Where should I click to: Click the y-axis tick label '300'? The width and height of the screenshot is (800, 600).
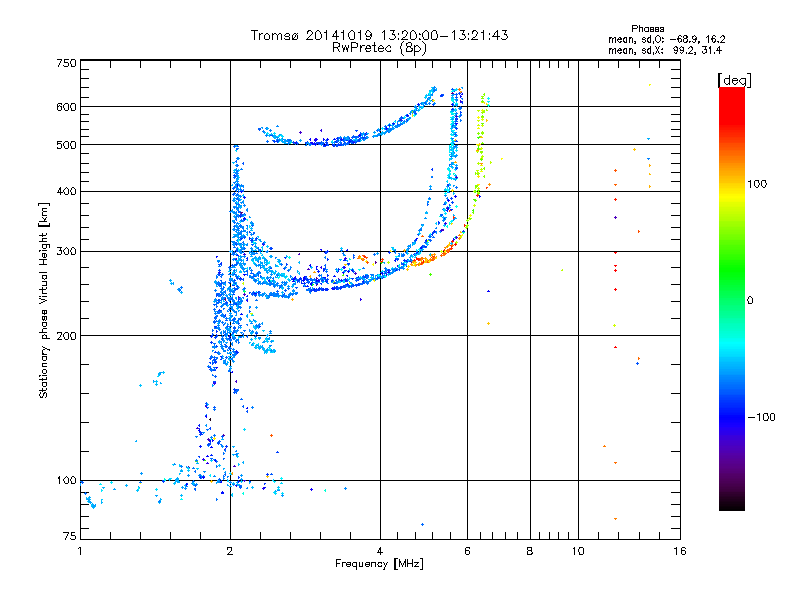click(66, 251)
